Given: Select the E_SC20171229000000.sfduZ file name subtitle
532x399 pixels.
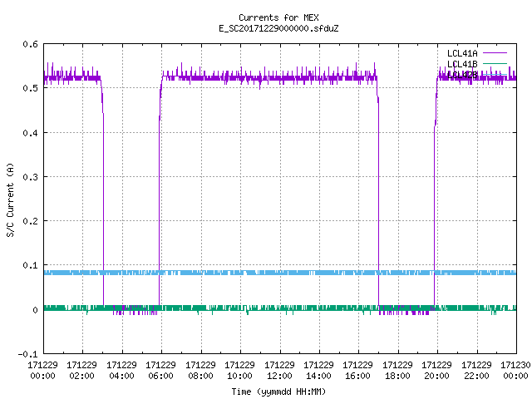Looking at the screenshot, I should click(278, 28).
